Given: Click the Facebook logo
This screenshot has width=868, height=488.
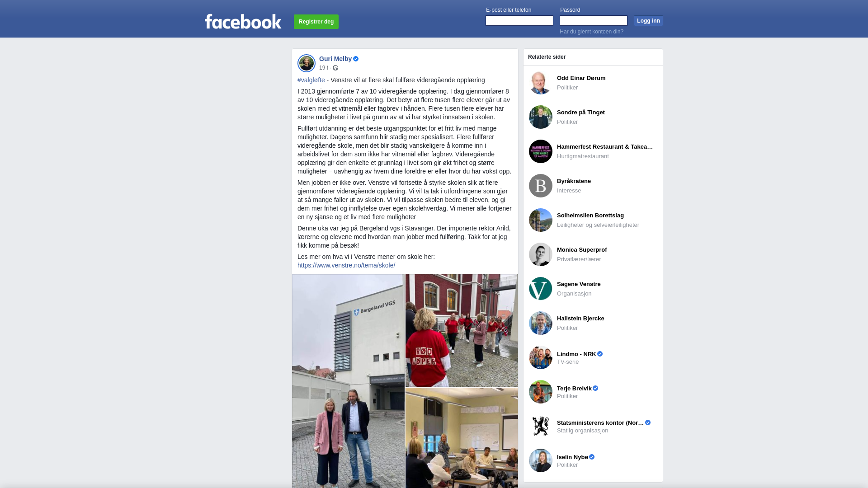Looking at the screenshot, I should click(243, 21).
